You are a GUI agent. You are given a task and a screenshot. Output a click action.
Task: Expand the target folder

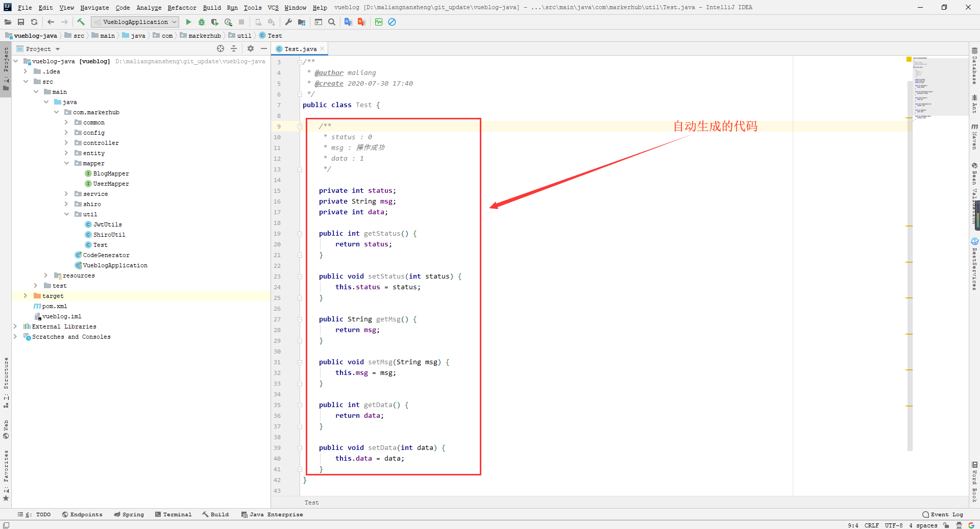(26, 296)
